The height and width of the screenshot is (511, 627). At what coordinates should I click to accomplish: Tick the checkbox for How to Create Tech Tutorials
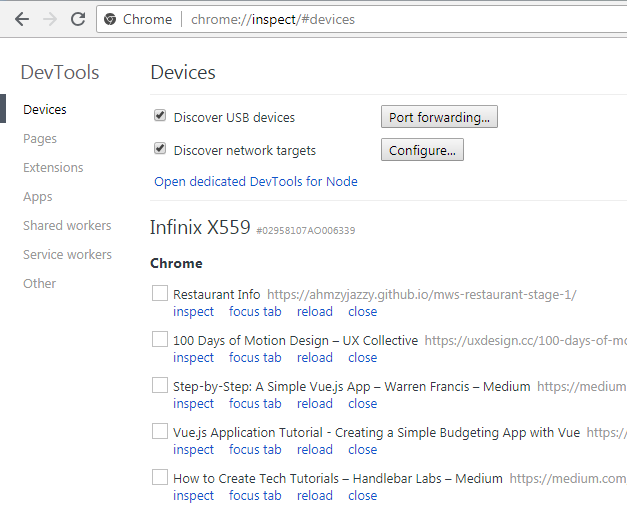[x=160, y=477]
